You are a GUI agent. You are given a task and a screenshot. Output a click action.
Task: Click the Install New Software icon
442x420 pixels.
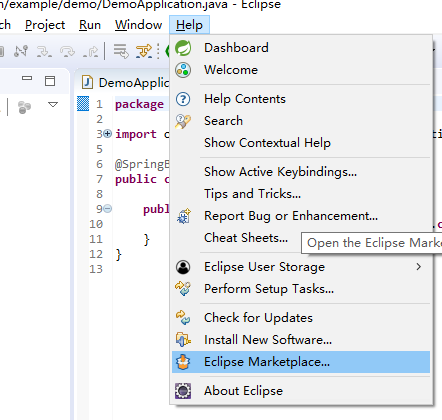[183, 340]
